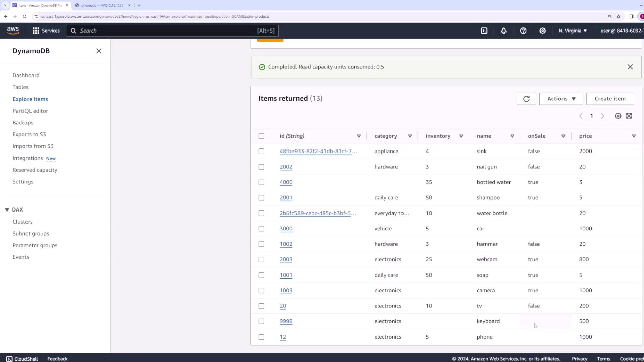The height and width of the screenshot is (362, 644).
Task: Go to the AWS logo home
Action: tap(13, 30)
